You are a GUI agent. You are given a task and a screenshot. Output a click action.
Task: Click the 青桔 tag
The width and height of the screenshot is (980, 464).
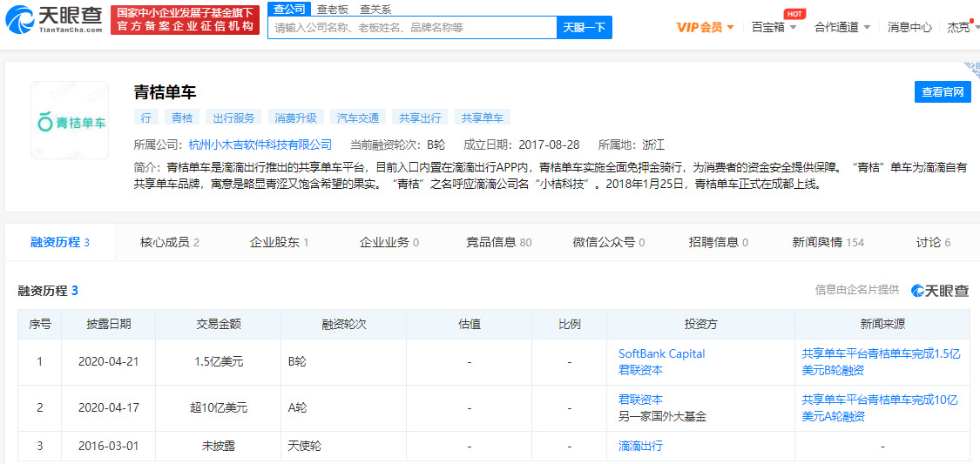[x=182, y=118]
